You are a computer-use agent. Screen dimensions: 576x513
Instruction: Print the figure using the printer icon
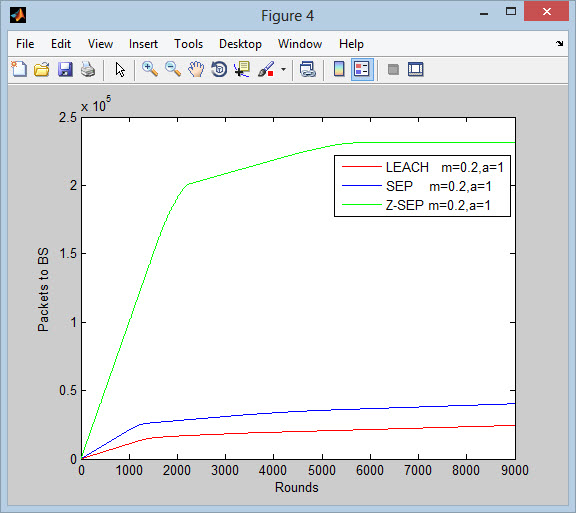88,69
